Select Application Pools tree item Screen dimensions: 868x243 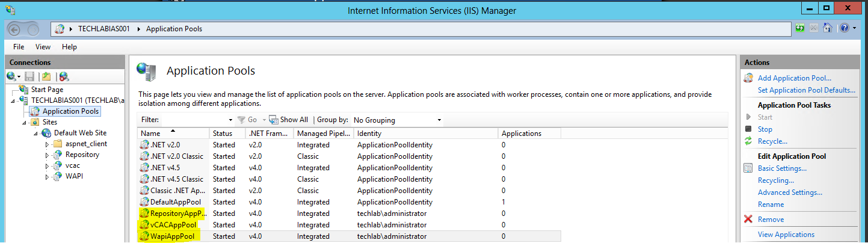[x=70, y=111]
